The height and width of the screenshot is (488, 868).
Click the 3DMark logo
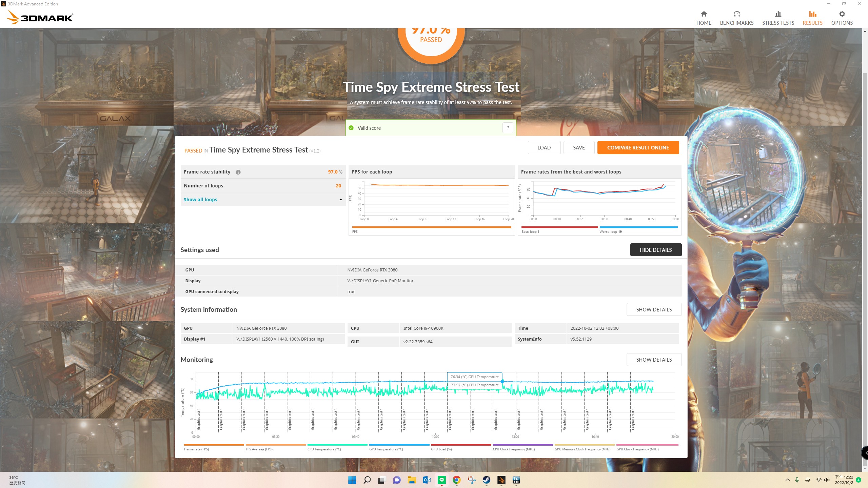pyautogui.click(x=40, y=17)
